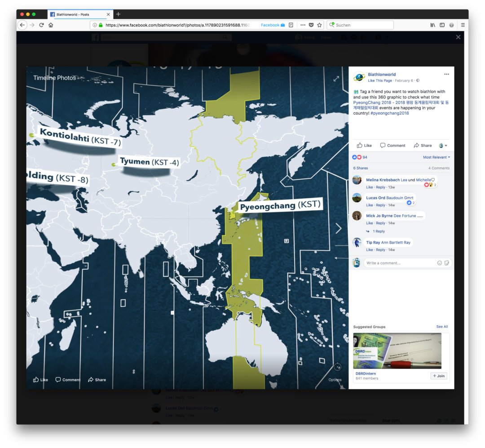This screenshot has width=485, height=448.
Task: Show site info via the circled-i icon
Action: 95,25
